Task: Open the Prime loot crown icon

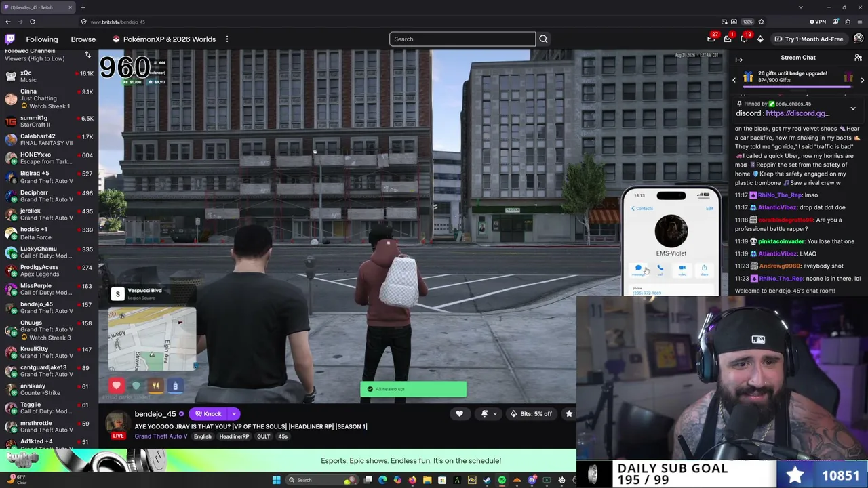Action: pyautogui.click(x=711, y=39)
